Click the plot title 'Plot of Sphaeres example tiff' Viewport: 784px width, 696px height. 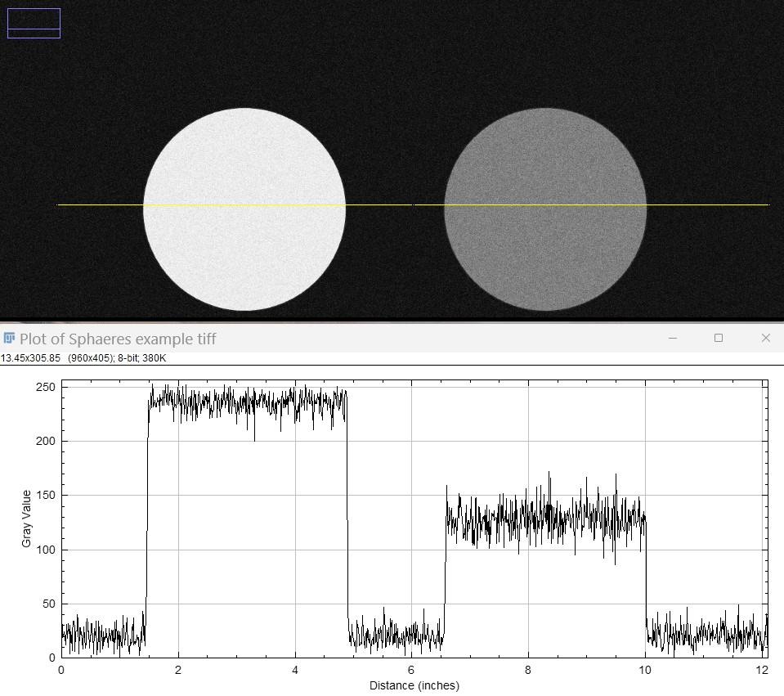[118, 339]
